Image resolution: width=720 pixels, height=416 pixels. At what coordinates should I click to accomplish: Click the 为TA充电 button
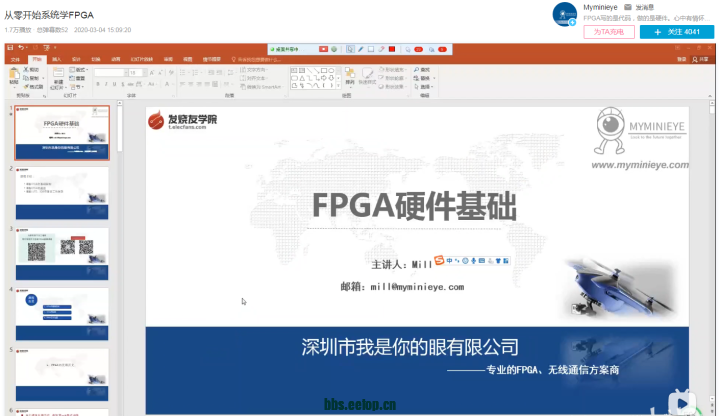[x=609, y=32]
